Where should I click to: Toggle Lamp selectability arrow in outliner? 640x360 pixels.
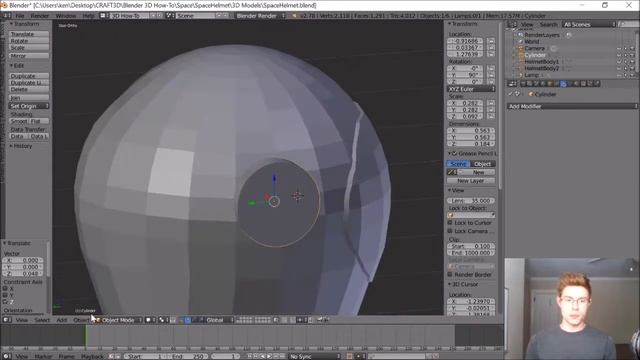(626, 75)
